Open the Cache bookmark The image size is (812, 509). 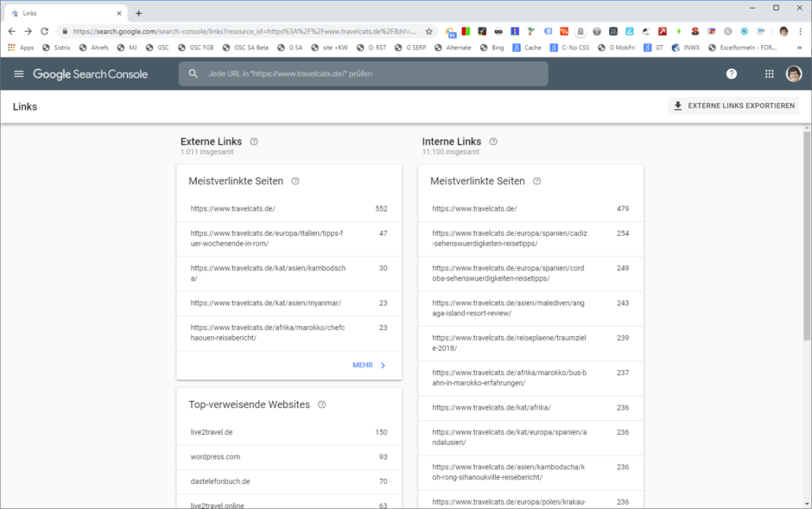pyautogui.click(x=527, y=48)
